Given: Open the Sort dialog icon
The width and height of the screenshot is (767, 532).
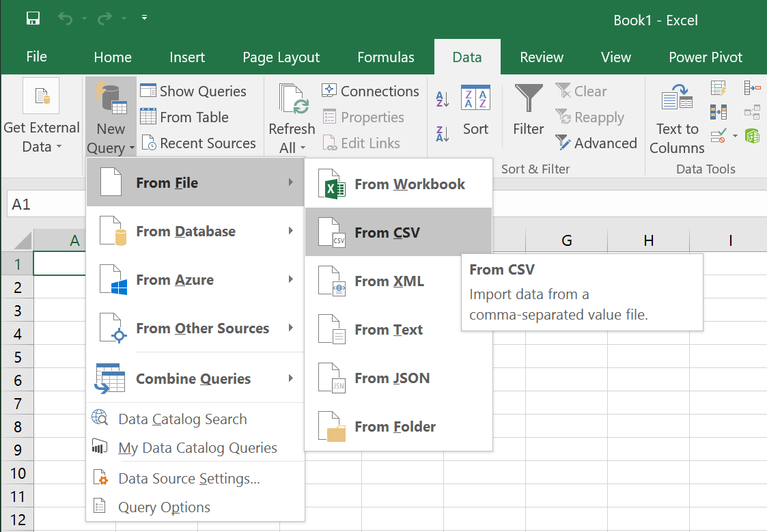Looking at the screenshot, I should (475, 97).
